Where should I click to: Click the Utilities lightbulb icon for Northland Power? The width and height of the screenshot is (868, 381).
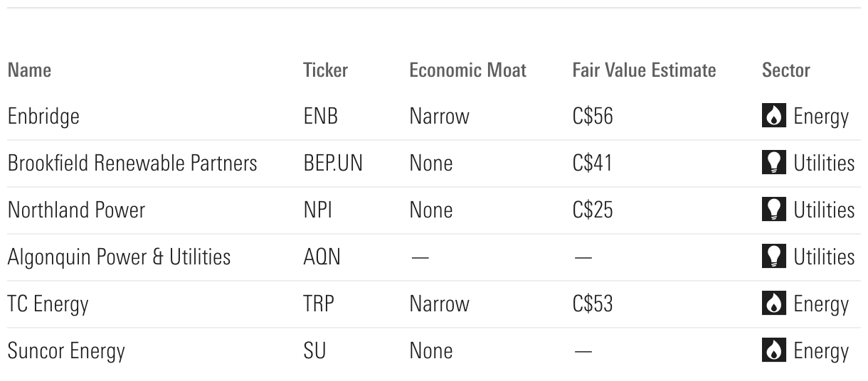click(x=773, y=210)
